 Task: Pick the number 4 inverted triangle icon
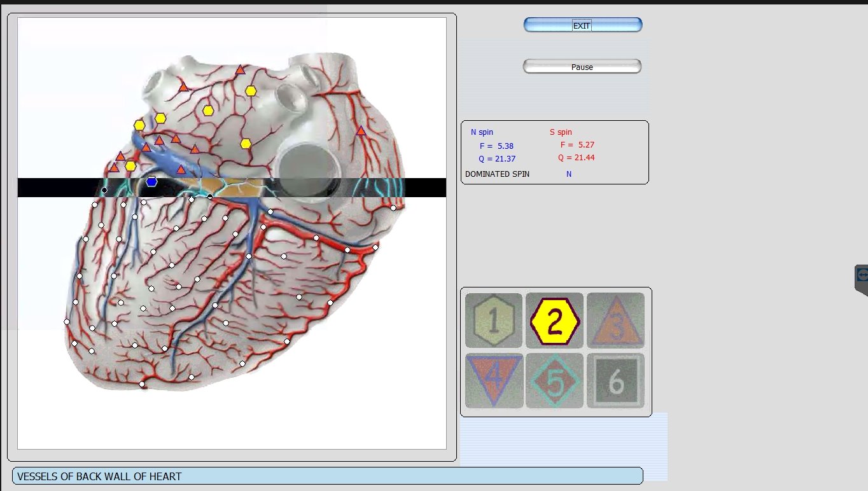coord(494,380)
